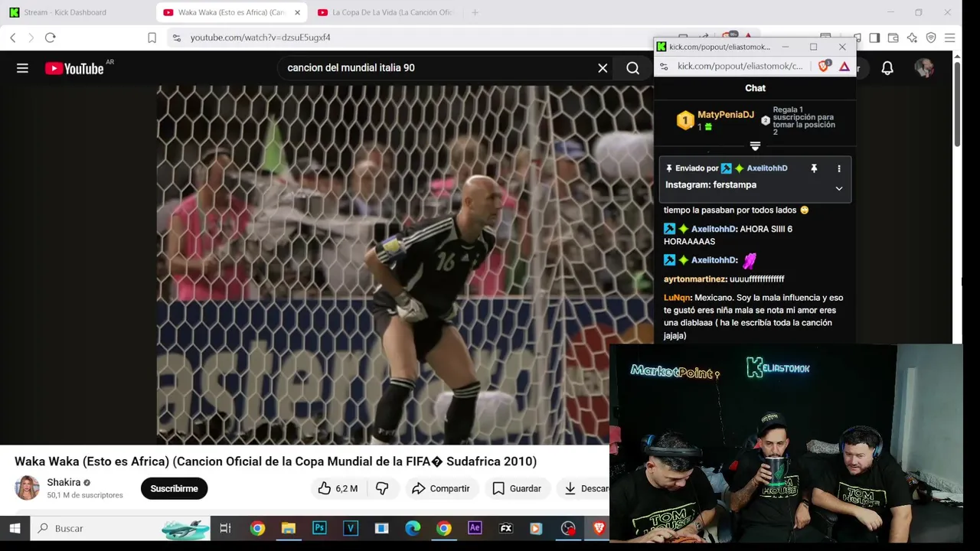Dislike the Waka Waka video
This screenshot has height=551, width=980.
382,488
